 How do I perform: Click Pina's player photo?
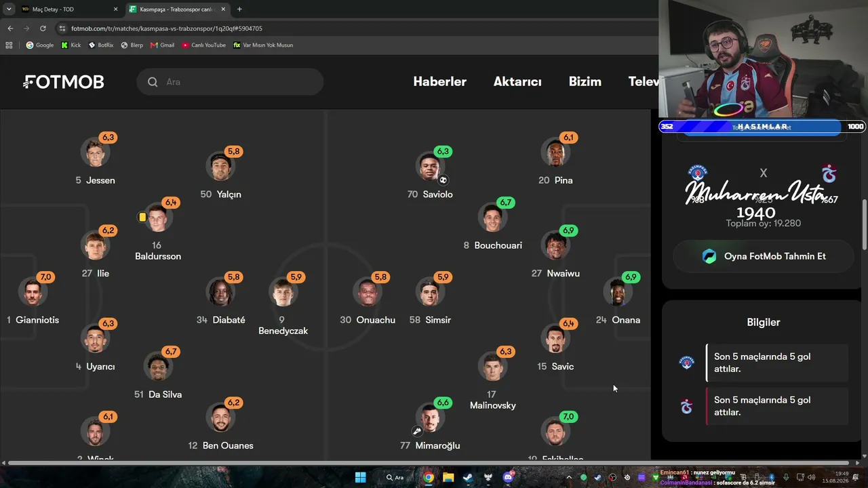(x=555, y=152)
